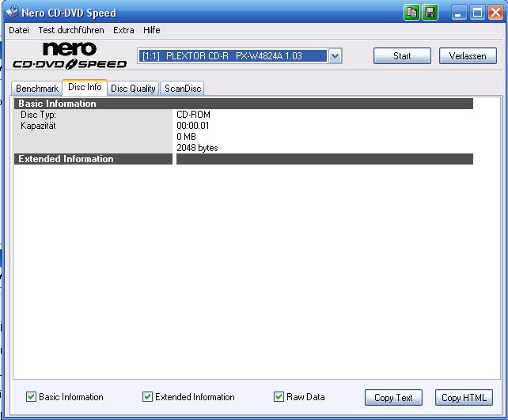508x420 pixels.
Task: Click the Nero CD-DVD Speed logo
Action: 70,55
